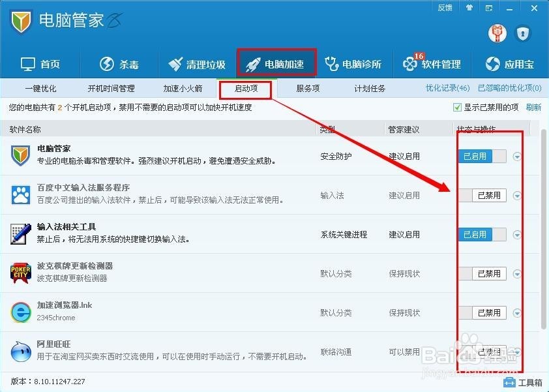549x392 pixels.
Task: Open the 应用宝 app store
Action: pyautogui.click(x=494, y=64)
